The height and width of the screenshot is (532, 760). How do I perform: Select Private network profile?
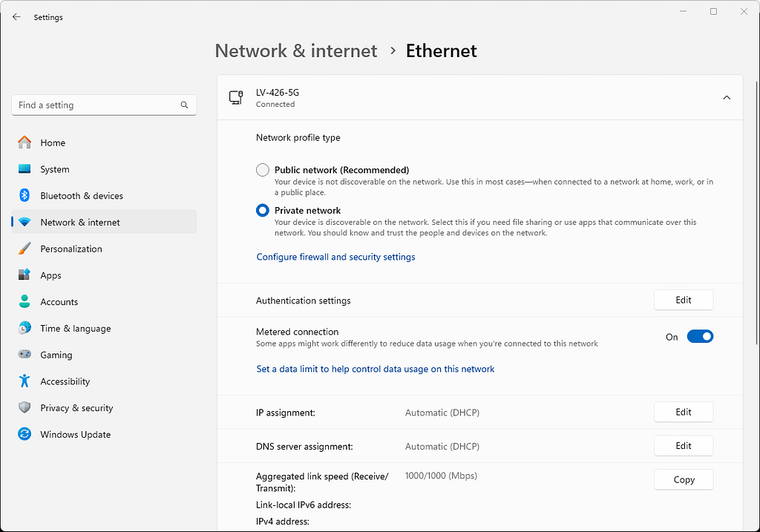262,210
